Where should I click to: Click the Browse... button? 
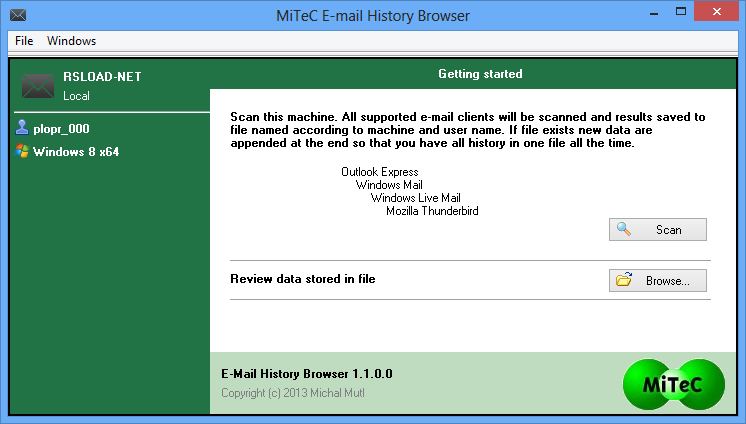pyautogui.click(x=658, y=281)
